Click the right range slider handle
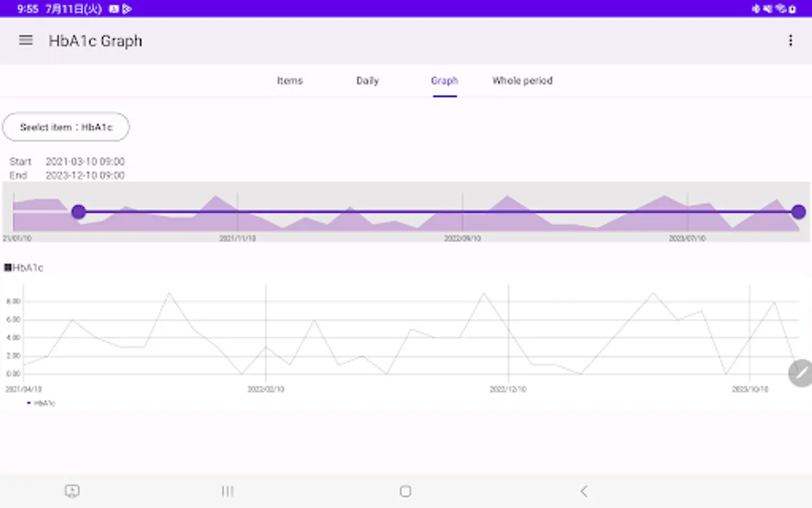This screenshot has height=508, width=812. [798, 212]
